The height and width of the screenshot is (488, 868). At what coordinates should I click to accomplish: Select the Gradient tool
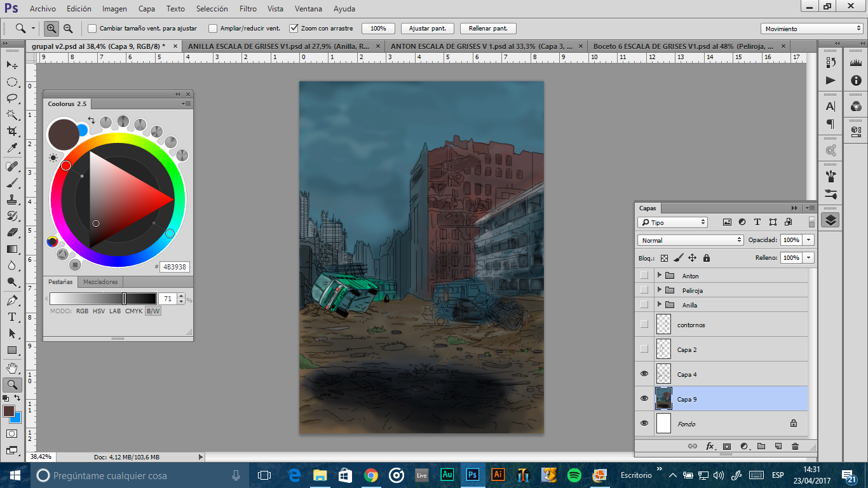(12, 249)
